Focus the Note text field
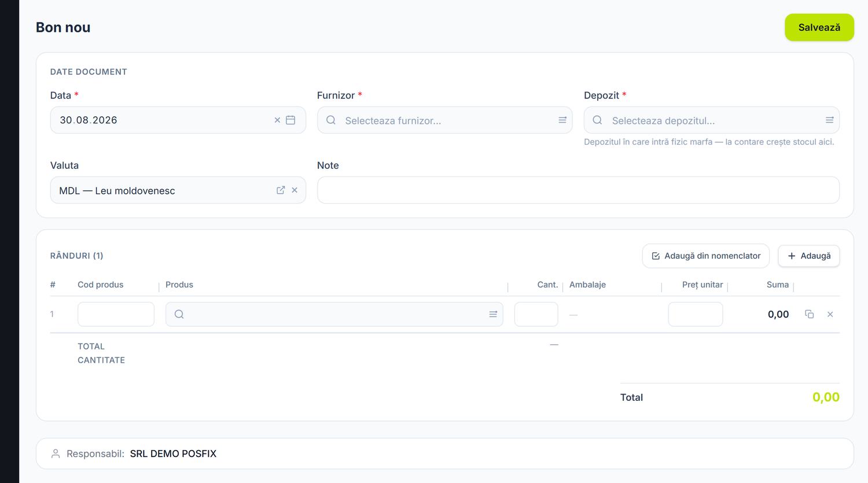 tap(578, 190)
